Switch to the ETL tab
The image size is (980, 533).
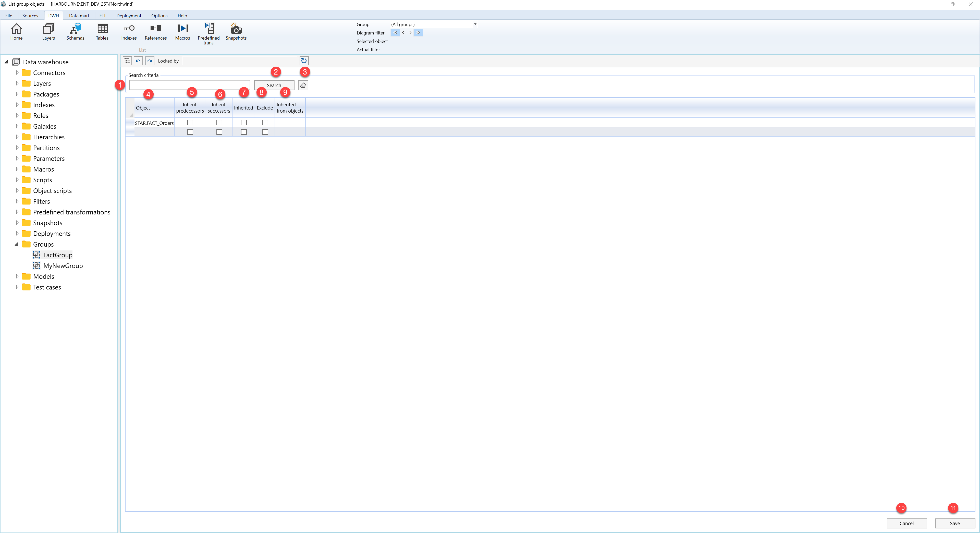[x=103, y=16]
